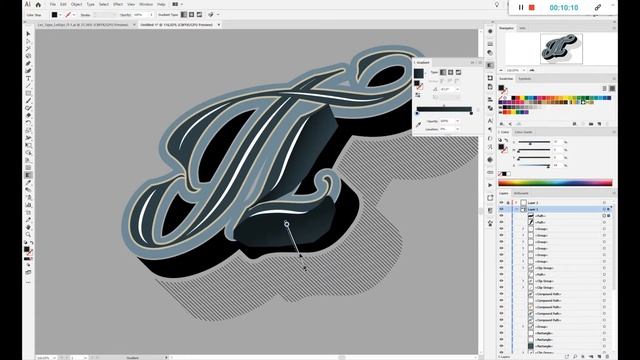Open the stroke color dropdown in control bar

(74, 15)
